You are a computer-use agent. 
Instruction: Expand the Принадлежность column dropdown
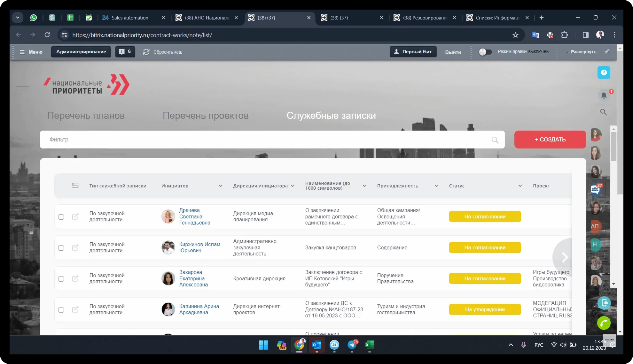[436, 186]
